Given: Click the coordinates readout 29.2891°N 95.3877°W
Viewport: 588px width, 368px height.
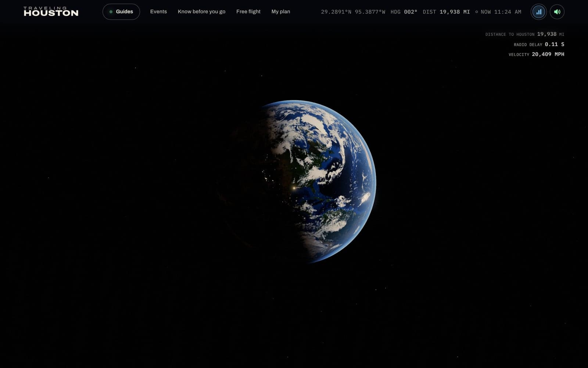Looking at the screenshot, I should [x=353, y=12].
